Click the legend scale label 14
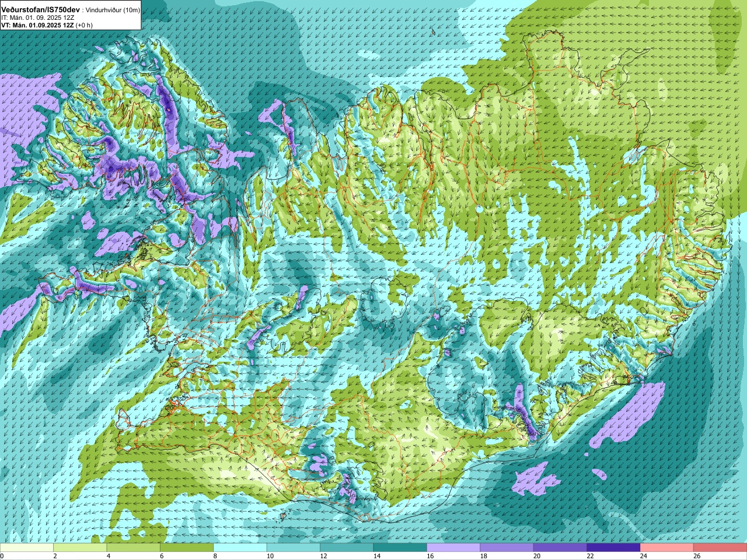Screen dimensions: 747x560 pos(376,556)
